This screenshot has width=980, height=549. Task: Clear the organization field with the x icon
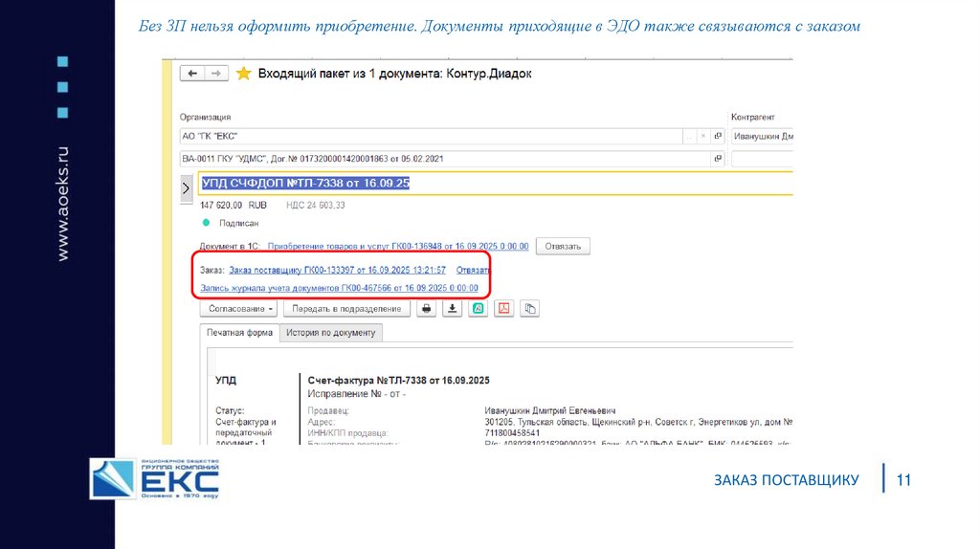point(703,136)
